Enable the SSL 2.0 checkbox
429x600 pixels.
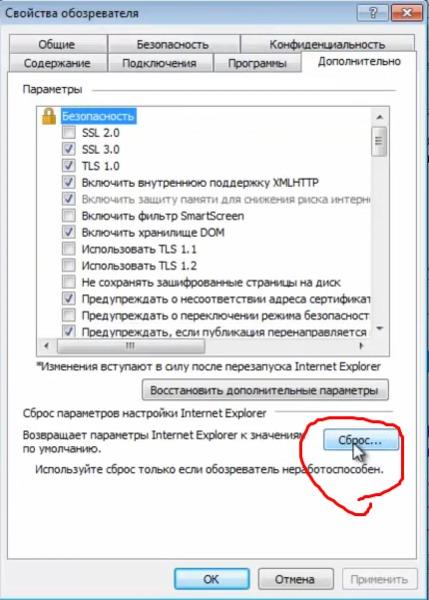(69, 132)
